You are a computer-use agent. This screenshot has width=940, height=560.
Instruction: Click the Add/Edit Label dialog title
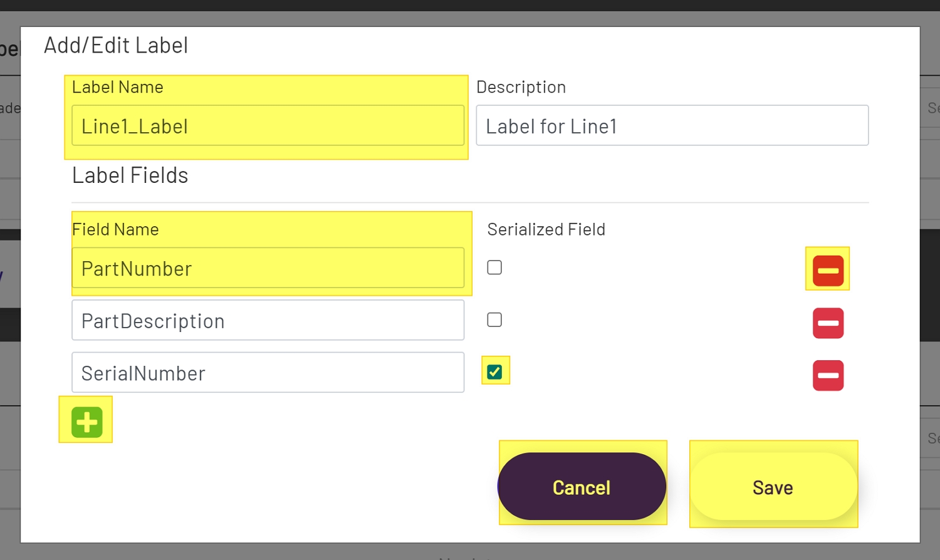point(115,44)
